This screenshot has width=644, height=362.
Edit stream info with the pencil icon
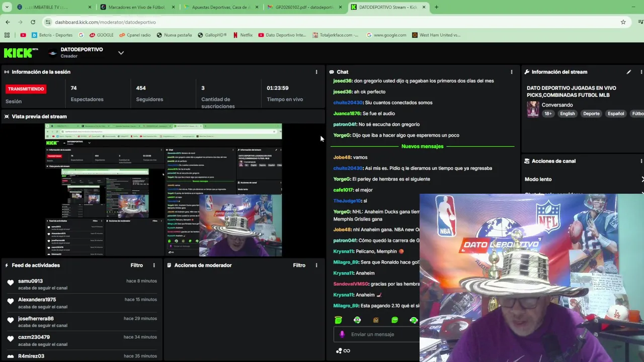pos(628,72)
